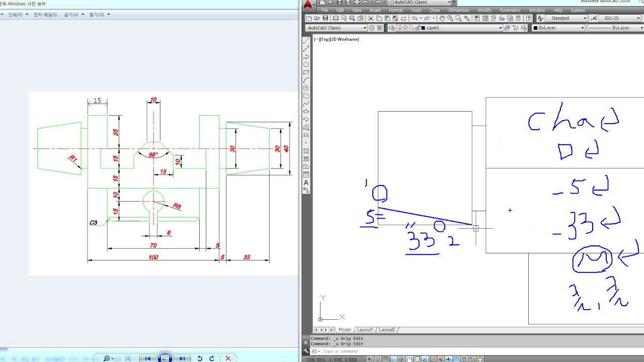Select the Revision Cloud tool
The image size is (644, 362).
click(306, 96)
